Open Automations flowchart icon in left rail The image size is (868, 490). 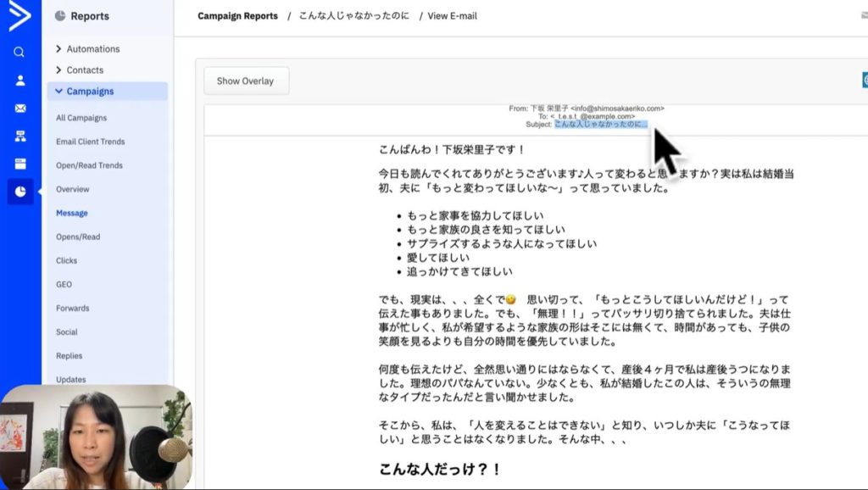tap(20, 136)
